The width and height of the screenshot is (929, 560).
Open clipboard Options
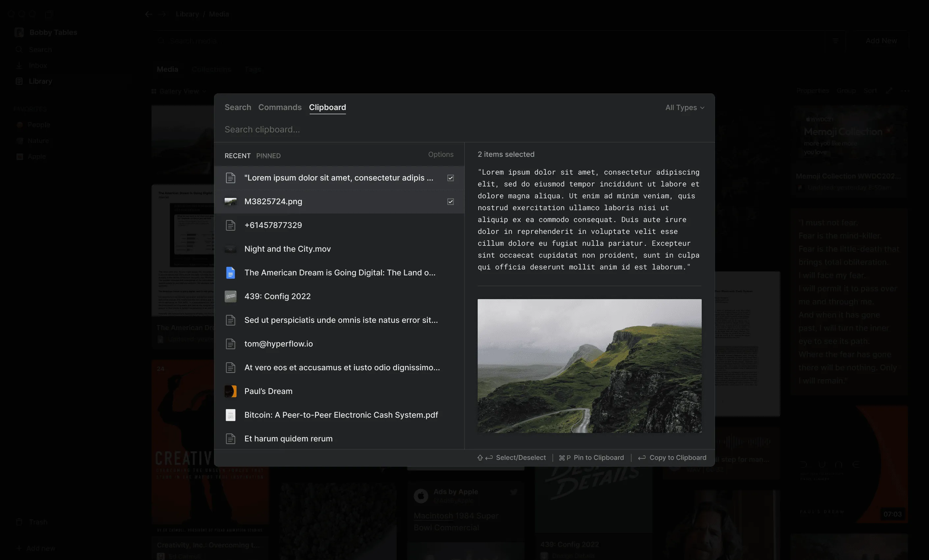coord(441,154)
